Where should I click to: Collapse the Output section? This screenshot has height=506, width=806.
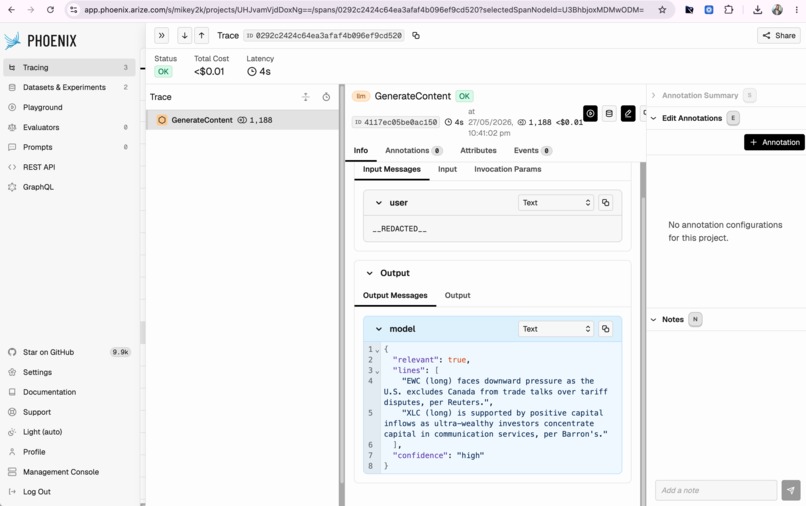(x=370, y=273)
